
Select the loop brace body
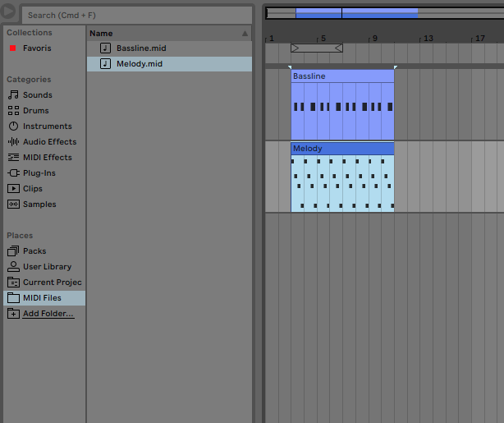point(317,48)
